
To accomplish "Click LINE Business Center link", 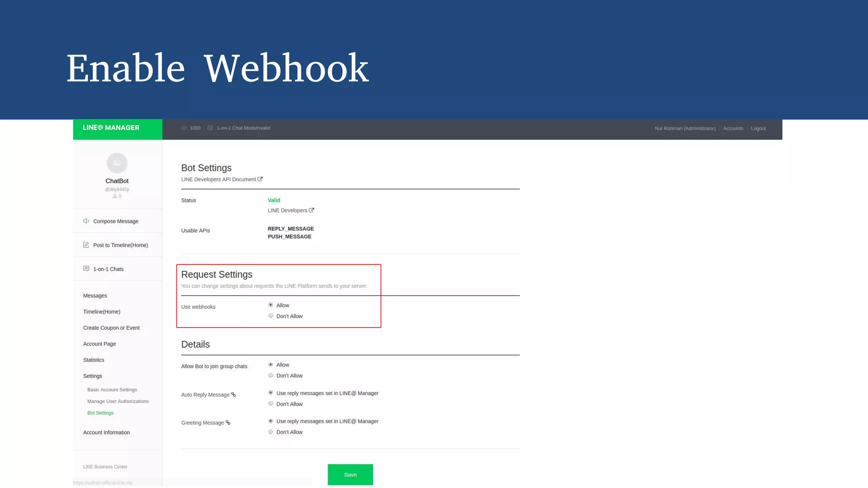I will [105, 467].
